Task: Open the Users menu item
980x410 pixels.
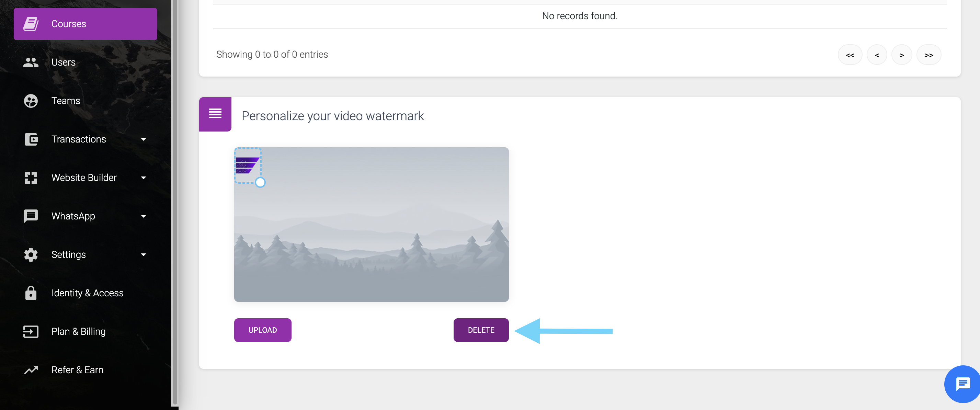Action: (85, 62)
